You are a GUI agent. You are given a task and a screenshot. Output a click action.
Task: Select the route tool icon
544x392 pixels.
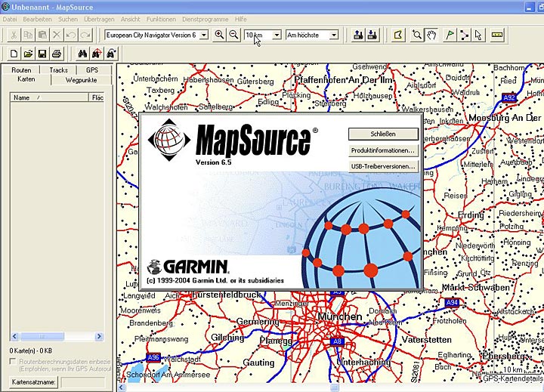click(464, 35)
